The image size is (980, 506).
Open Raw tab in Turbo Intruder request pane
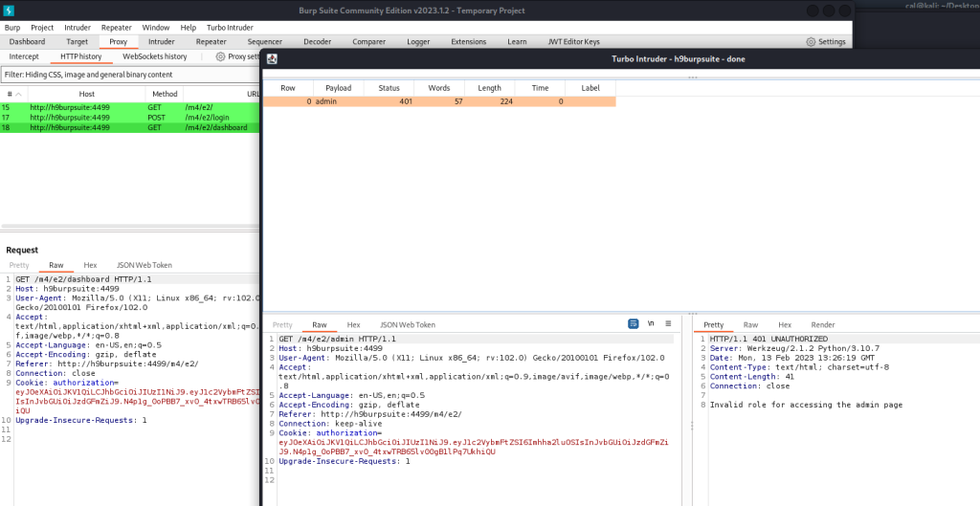[x=320, y=325]
